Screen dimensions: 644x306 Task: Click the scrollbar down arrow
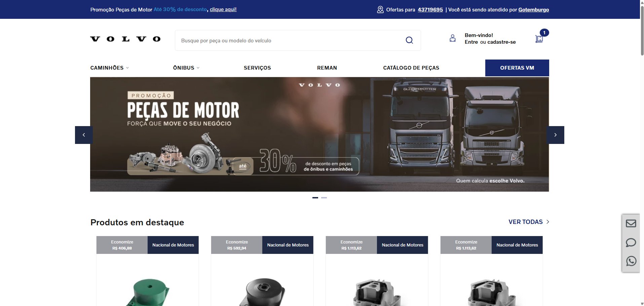click(x=642, y=304)
